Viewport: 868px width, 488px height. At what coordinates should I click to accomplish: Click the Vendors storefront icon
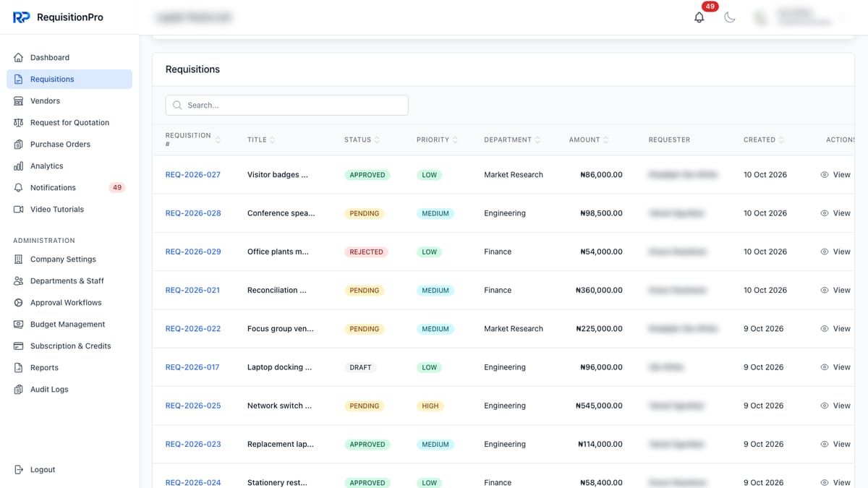click(x=19, y=101)
